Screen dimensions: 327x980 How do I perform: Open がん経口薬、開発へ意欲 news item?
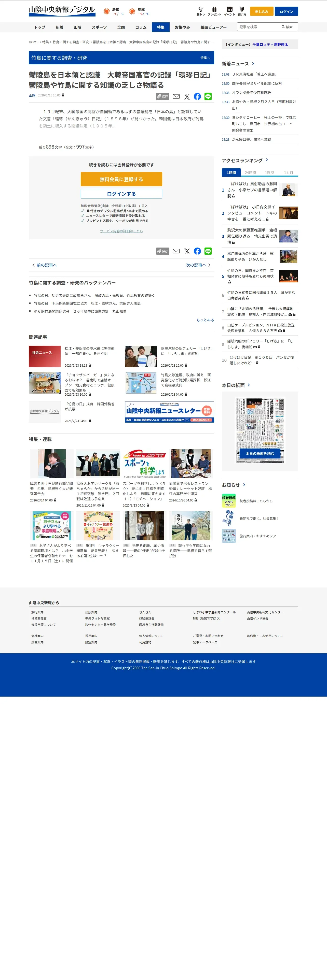pos(252,139)
